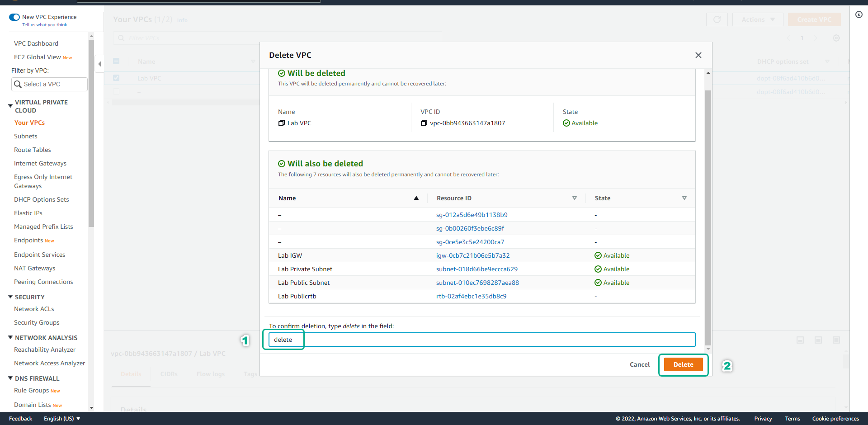Open the help info panel
Image resolution: width=868 pixels, height=425 pixels.
click(x=859, y=14)
